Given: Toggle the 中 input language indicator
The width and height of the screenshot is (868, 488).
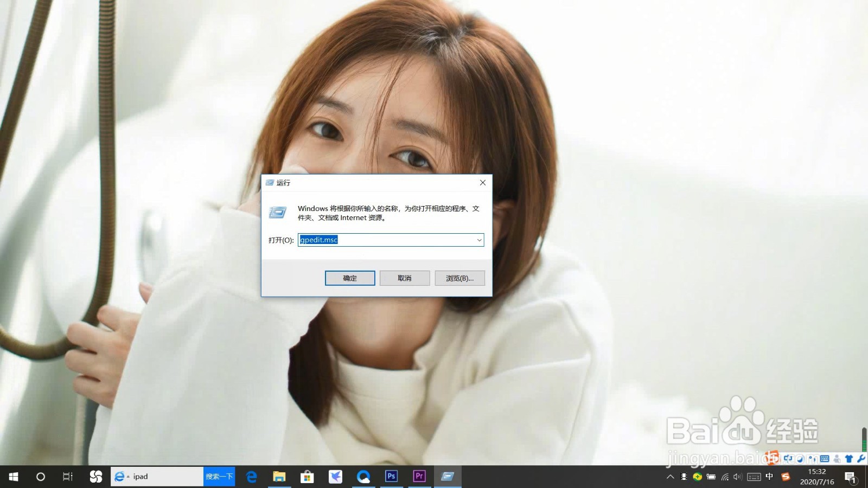Looking at the screenshot, I should 769,477.
